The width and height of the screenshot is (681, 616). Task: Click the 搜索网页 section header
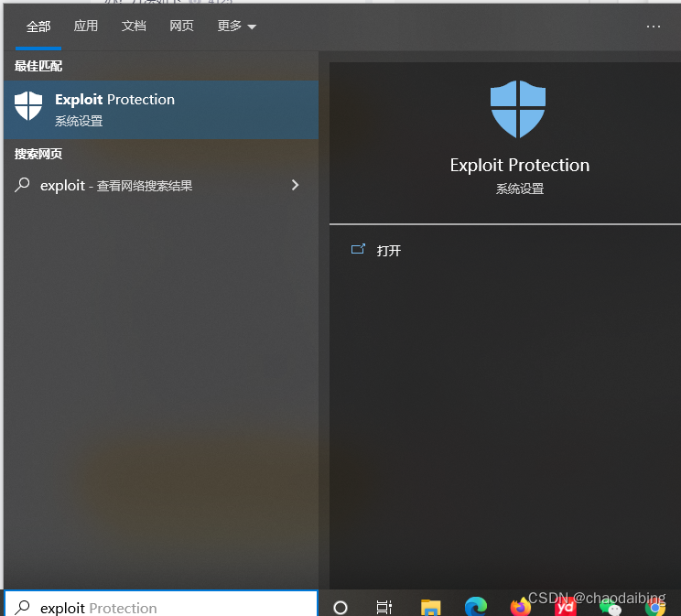[38, 154]
